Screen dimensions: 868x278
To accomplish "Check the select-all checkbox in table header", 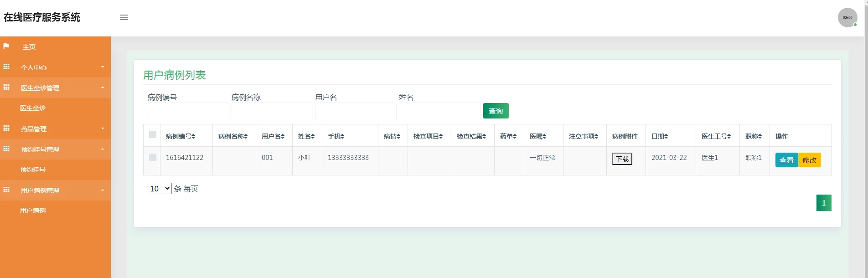I will click(153, 134).
